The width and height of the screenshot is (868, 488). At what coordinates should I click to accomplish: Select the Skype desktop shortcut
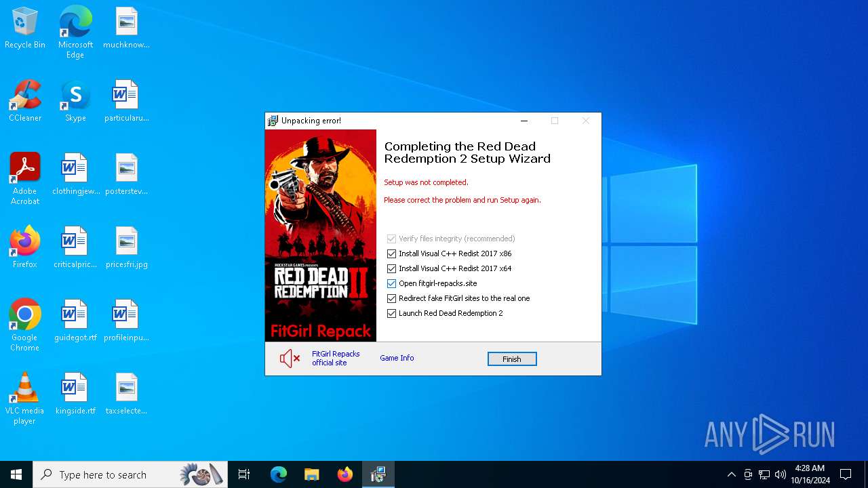[x=75, y=102]
